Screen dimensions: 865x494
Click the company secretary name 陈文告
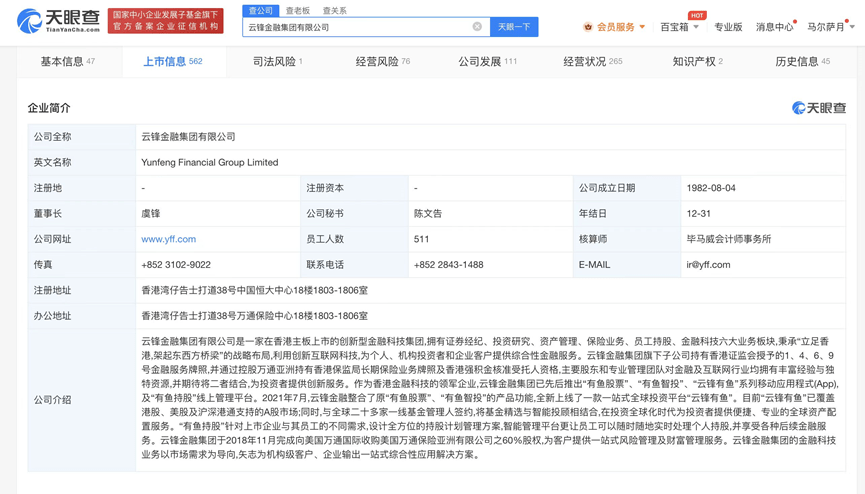coord(428,214)
